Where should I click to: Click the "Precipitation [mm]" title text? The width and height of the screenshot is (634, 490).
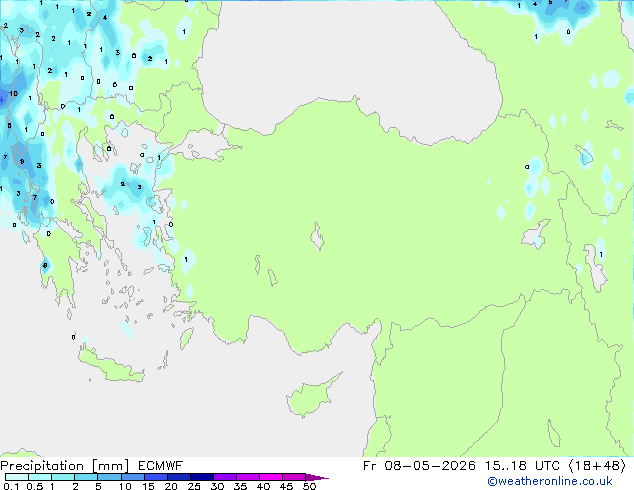tap(65, 466)
